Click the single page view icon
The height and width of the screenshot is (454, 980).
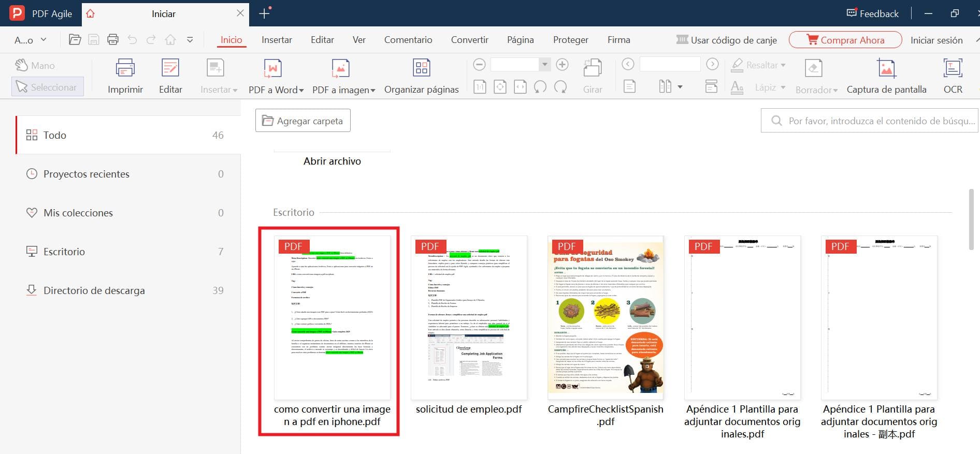coord(629,86)
